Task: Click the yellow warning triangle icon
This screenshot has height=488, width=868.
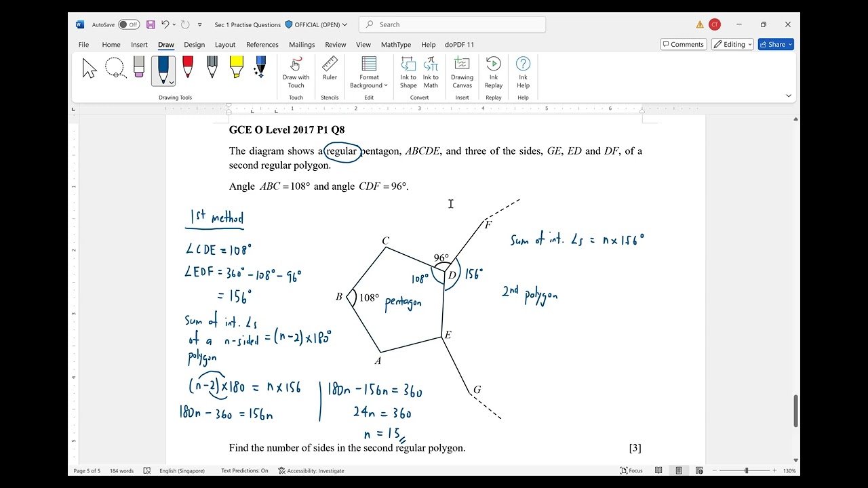Action: click(x=700, y=24)
